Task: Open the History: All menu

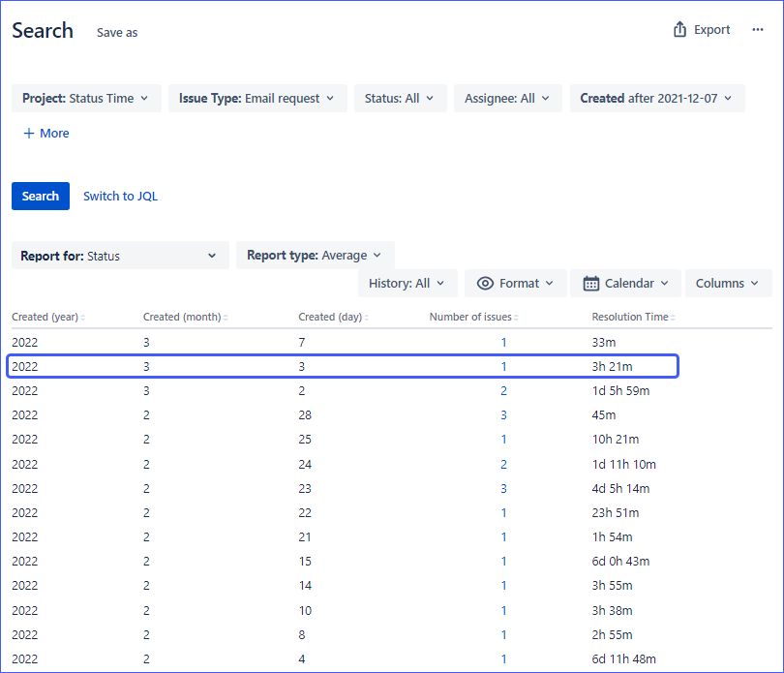Action: 407,284
